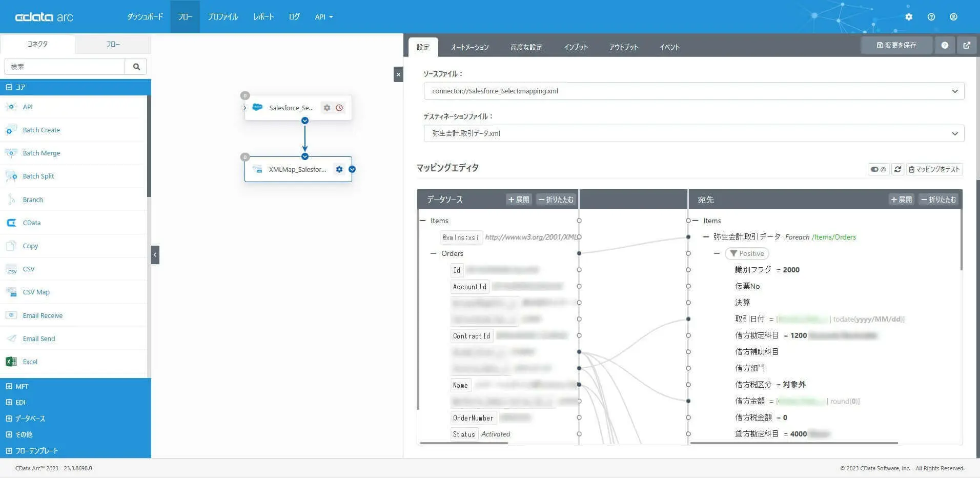Expand all in データソース panel
Viewport: 980px width, 478px height.
(x=519, y=200)
